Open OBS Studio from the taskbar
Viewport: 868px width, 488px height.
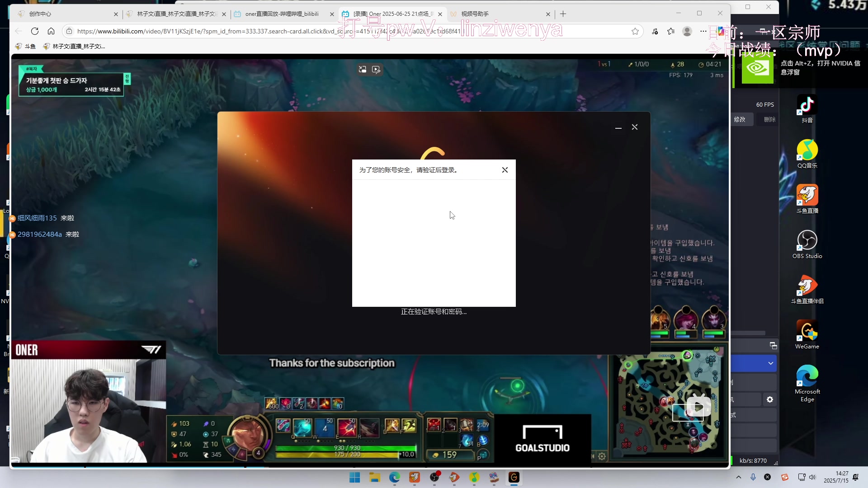(x=434, y=477)
